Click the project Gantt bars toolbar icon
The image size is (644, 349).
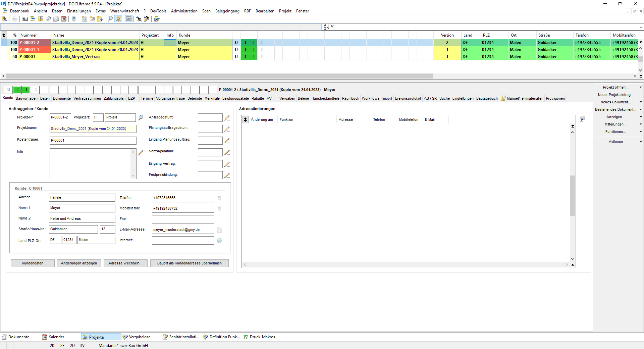point(33,19)
